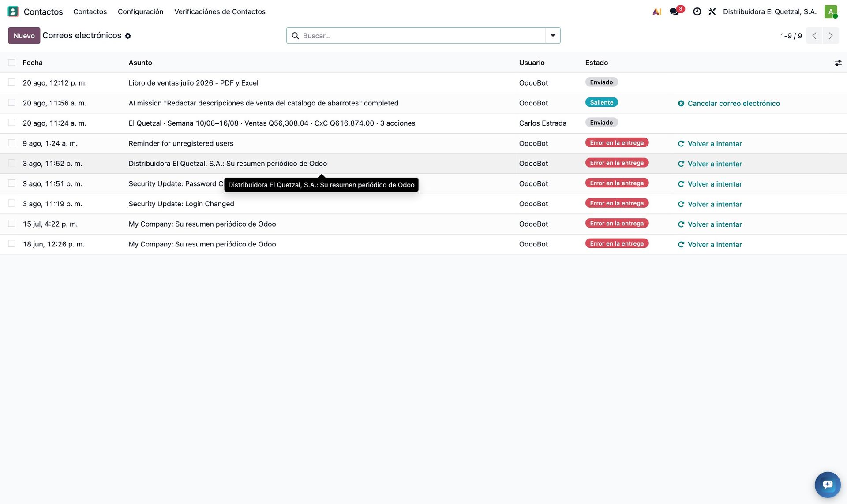847x504 pixels.
Task: Check the Libro de ventas julio 2026 row
Action: (x=11, y=82)
